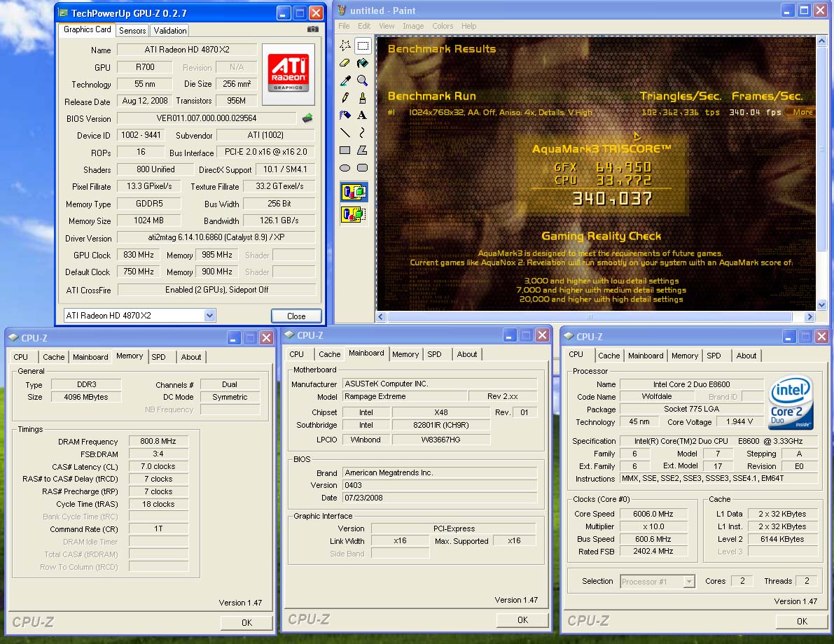Select the Line tool in Paint

pyautogui.click(x=345, y=132)
